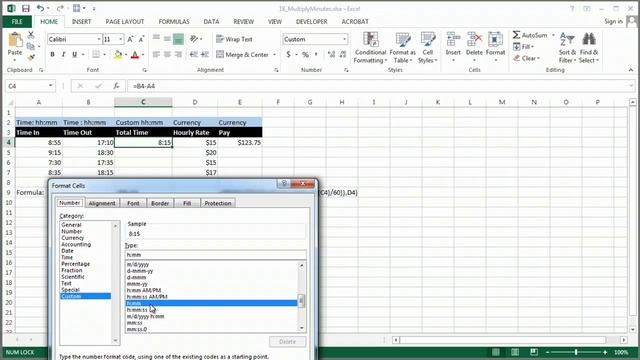Open Conditional Formatting menu

click(x=370, y=47)
